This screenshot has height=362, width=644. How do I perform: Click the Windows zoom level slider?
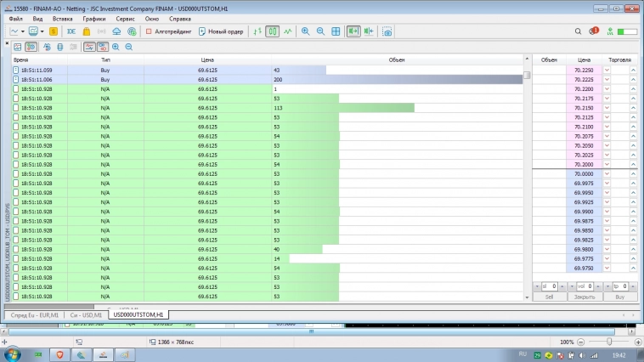point(609,342)
